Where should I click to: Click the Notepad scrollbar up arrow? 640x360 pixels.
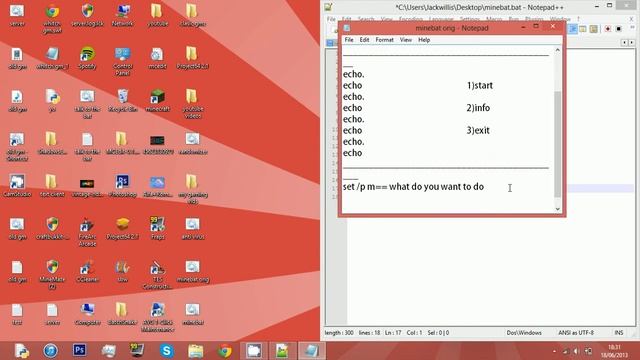pos(558,50)
